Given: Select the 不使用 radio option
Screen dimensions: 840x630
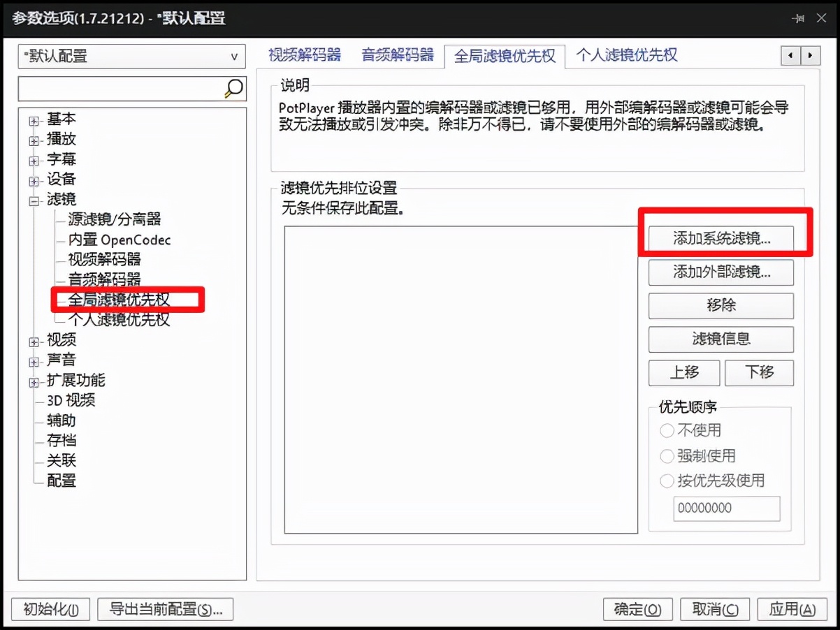Looking at the screenshot, I should [667, 431].
